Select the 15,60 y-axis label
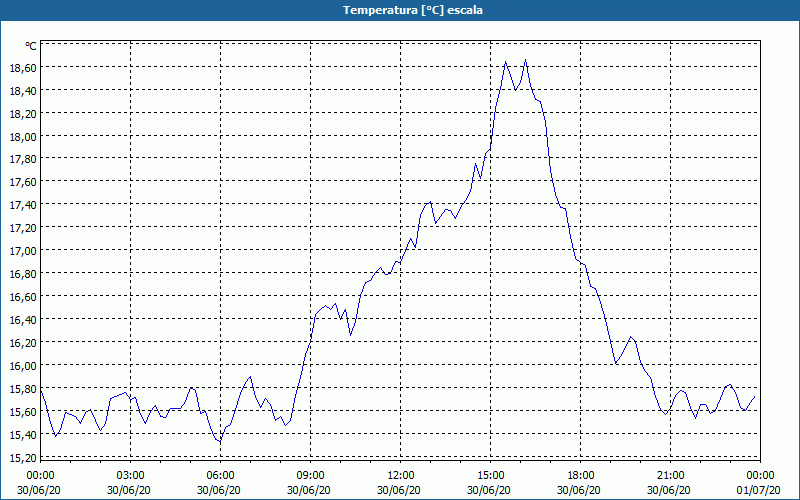The height and width of the screenshot is (500, 800). coord(23,411)
